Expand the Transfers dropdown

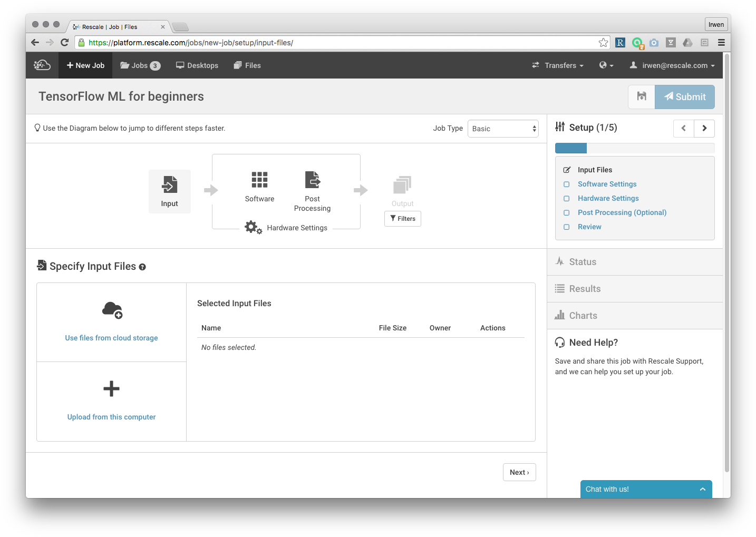(558, 65)
